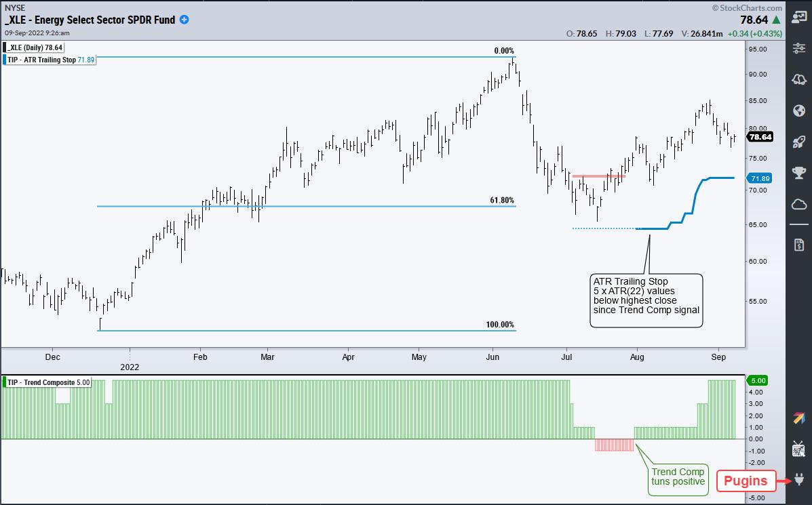
Task: Click the trophy icon in sidebar
Action: [798, 172]
